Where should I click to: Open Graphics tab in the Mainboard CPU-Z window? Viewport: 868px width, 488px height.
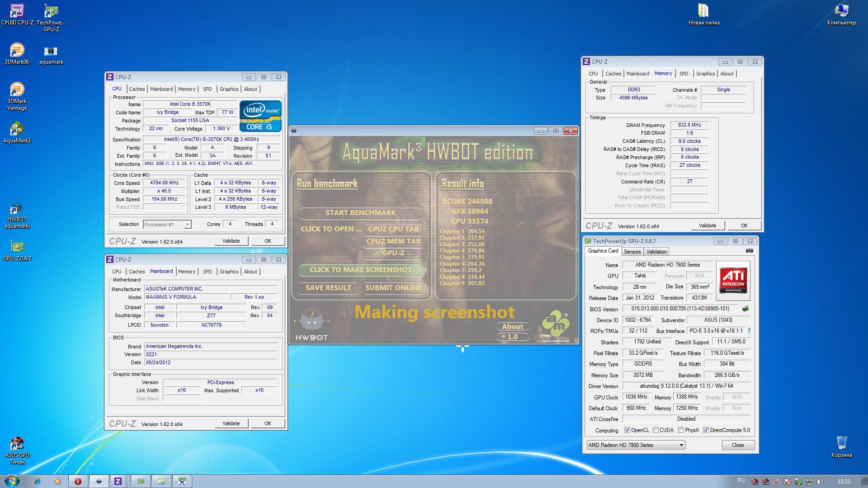pyautogui.click(x=229, y=272)
